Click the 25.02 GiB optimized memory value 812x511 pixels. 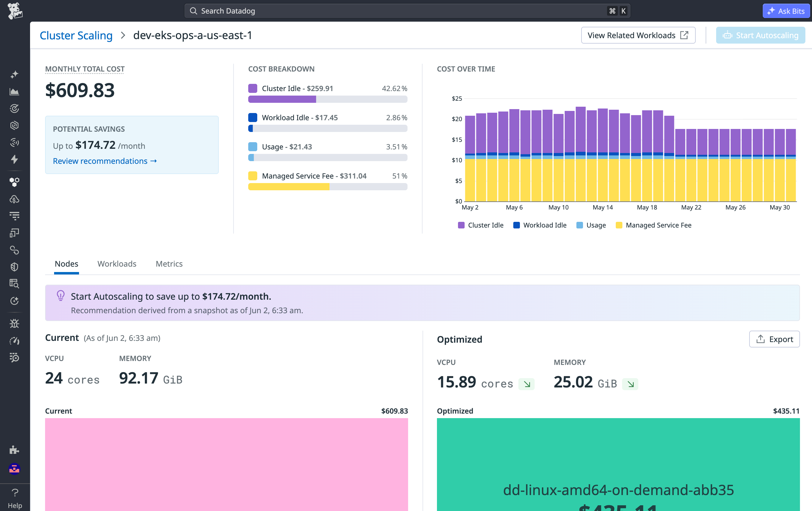(585, 382)
